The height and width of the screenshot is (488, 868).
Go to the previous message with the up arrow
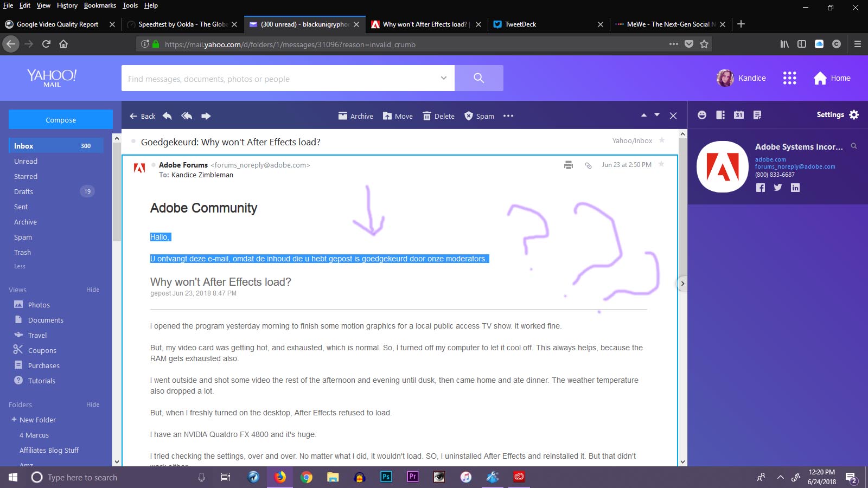pos(644,115)
